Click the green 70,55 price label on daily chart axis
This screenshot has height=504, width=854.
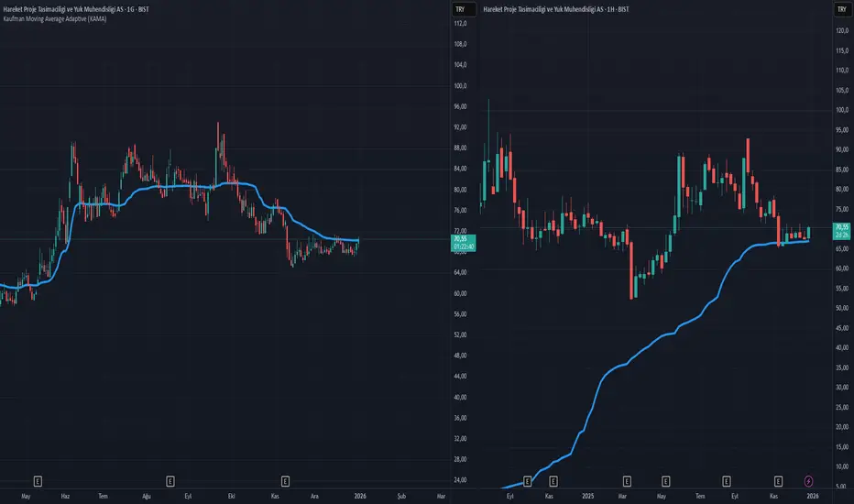click(464, 243)
